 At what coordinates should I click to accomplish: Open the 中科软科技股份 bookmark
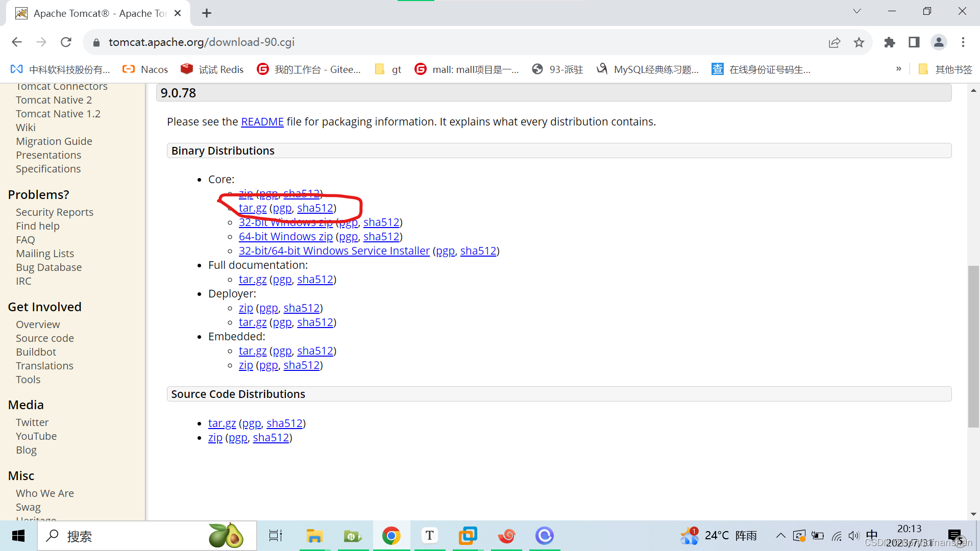point(61,69)
